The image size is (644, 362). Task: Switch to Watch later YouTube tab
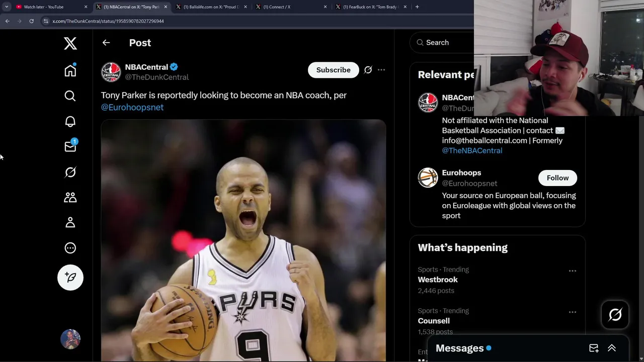pos(51,7)
